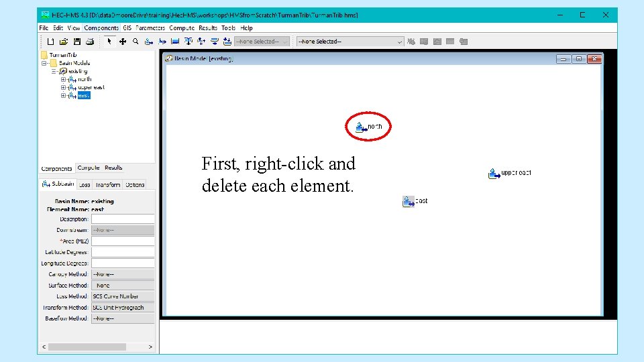Click the Area (MI2) input field

[x=123, y=241]
